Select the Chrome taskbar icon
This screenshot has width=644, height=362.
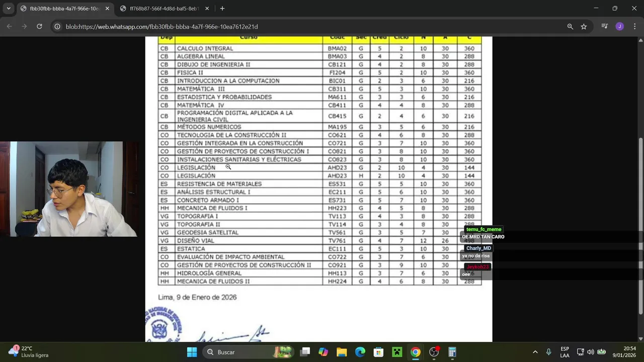416,352
